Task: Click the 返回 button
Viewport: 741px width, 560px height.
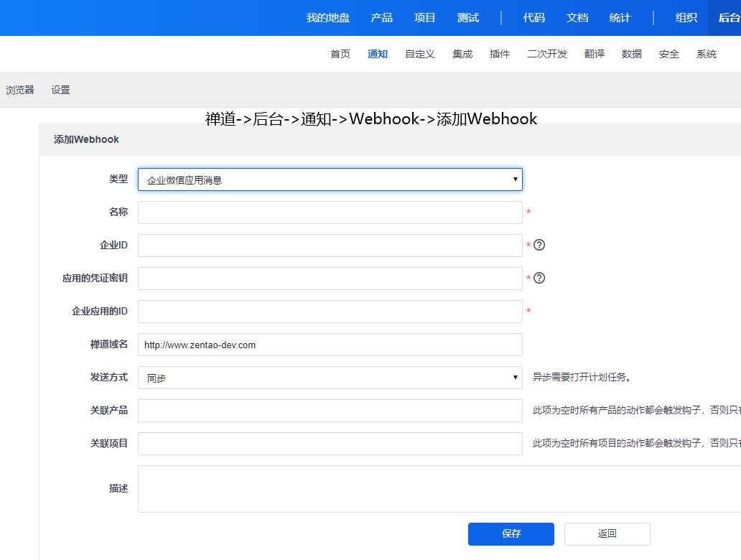Action: (x=607, y=533)
